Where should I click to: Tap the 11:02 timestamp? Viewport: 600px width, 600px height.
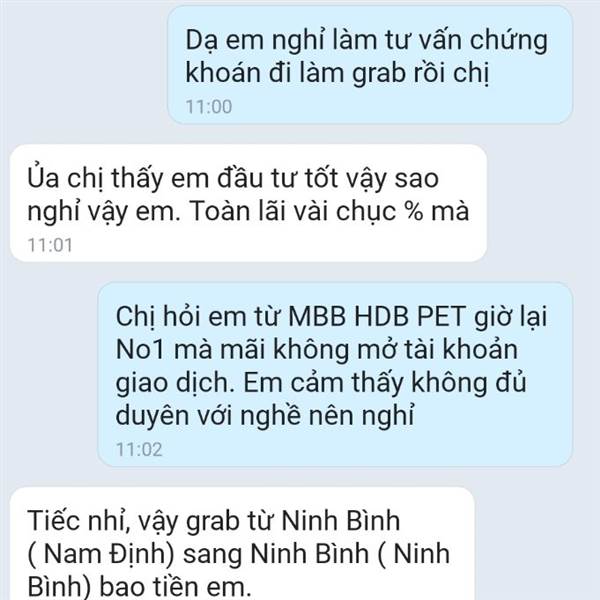point(139,449)
